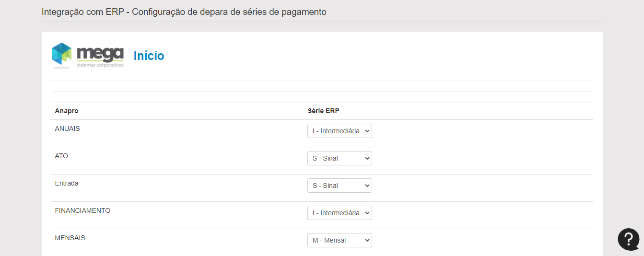644x256 pixels.
Task: Click the chevron arrow on ANUAIS dropdown
Action: point(367,131)
